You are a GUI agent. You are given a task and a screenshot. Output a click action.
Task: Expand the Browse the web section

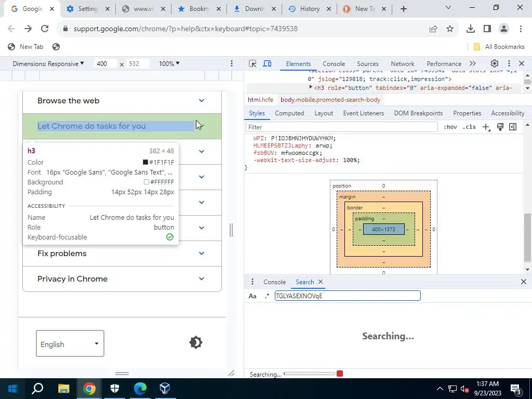122,101
